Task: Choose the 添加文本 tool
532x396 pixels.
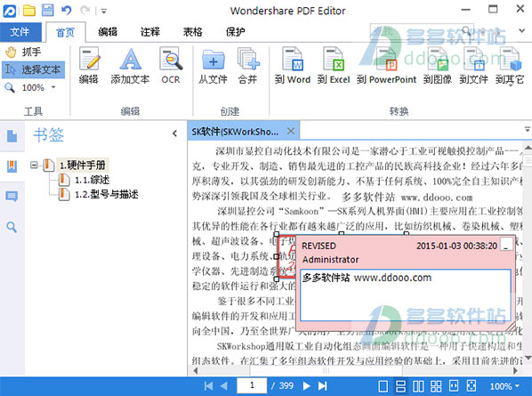Action: [130, 65]
